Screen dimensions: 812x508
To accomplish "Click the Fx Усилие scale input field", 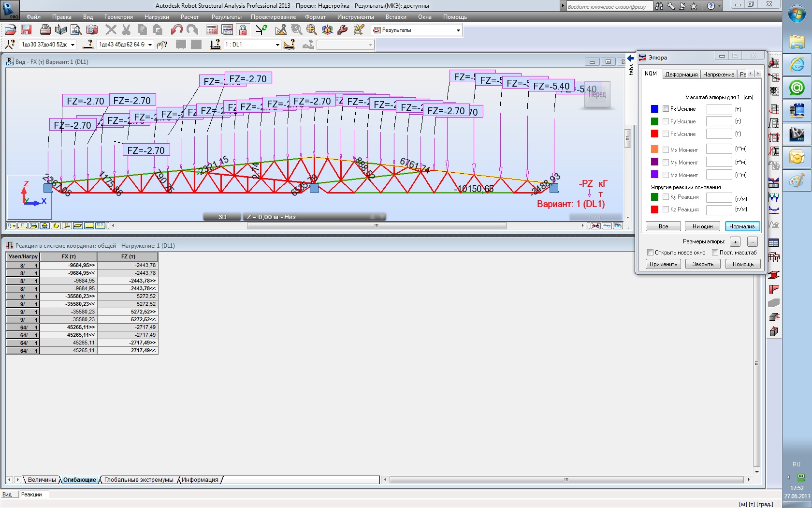I will [719, 109].
